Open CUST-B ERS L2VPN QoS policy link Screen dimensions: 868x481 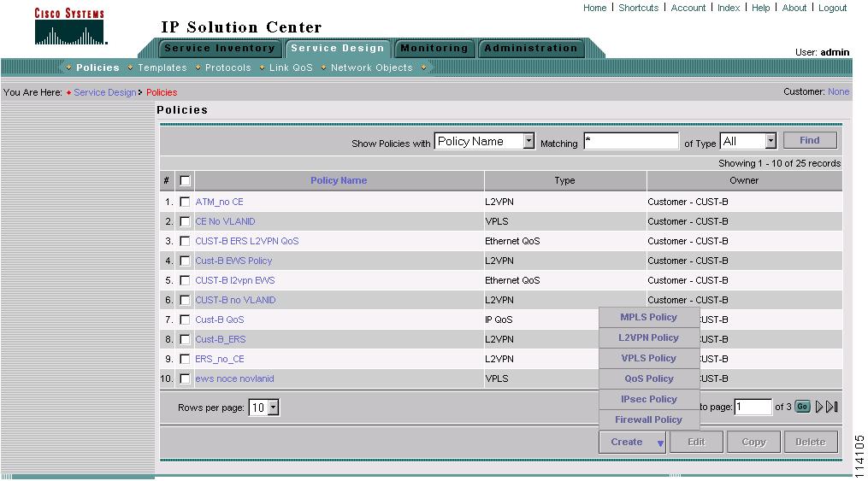[247, 241]
